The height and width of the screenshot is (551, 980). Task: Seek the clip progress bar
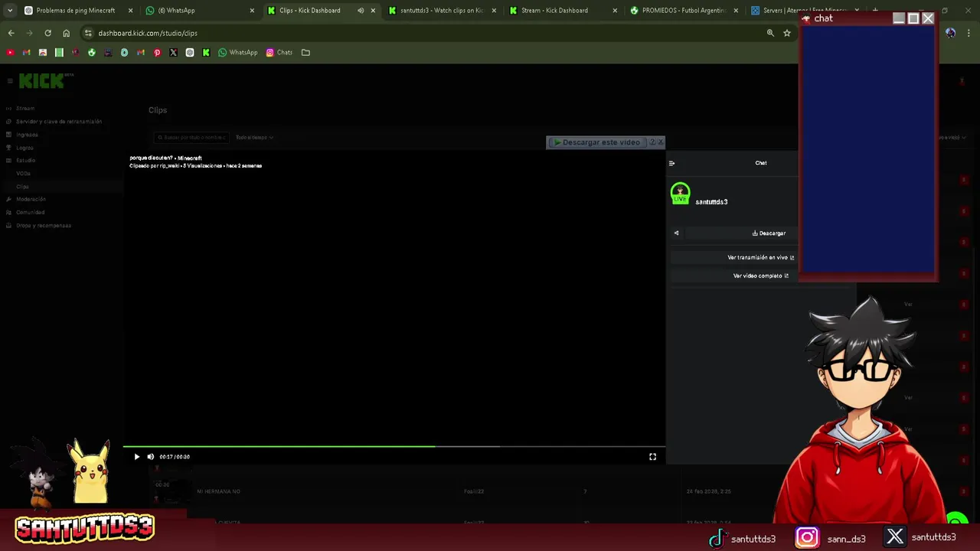pos(394,446)
